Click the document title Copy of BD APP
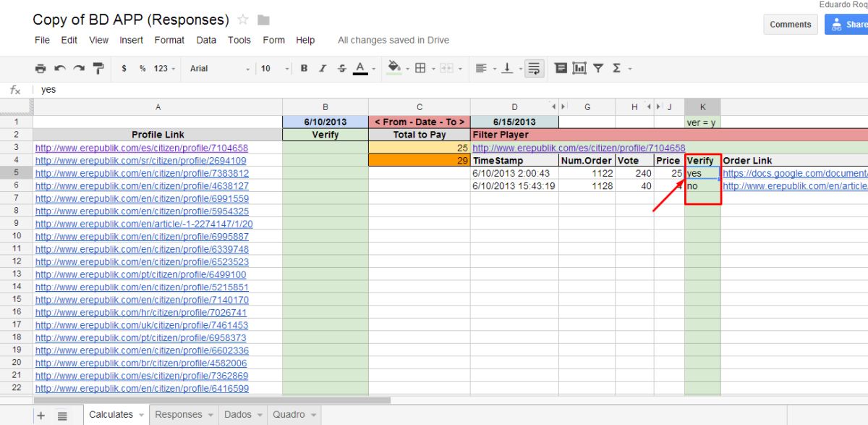Screen dimensions: 868x425 [131, 20]
